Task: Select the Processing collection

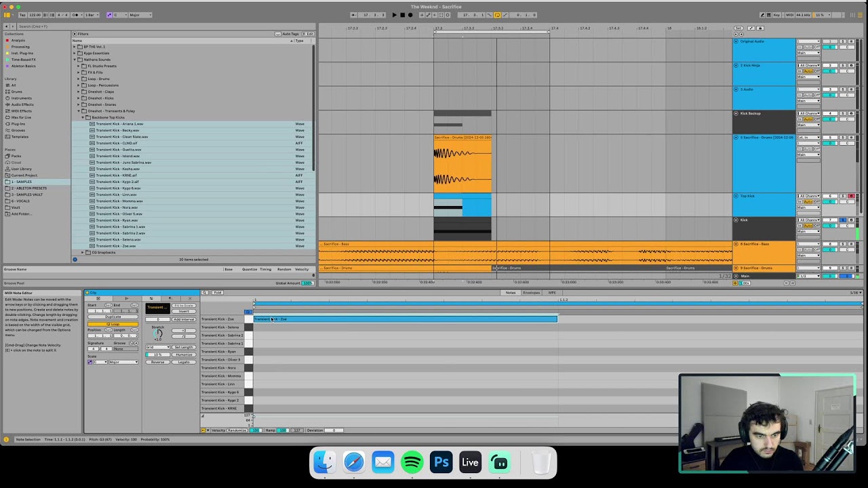Action: click(x=20, y=47)
